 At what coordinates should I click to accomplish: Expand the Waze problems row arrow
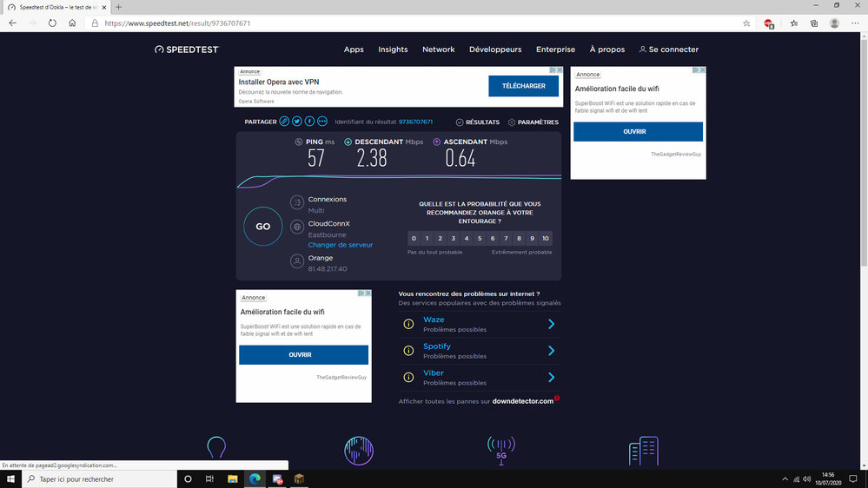552,324
